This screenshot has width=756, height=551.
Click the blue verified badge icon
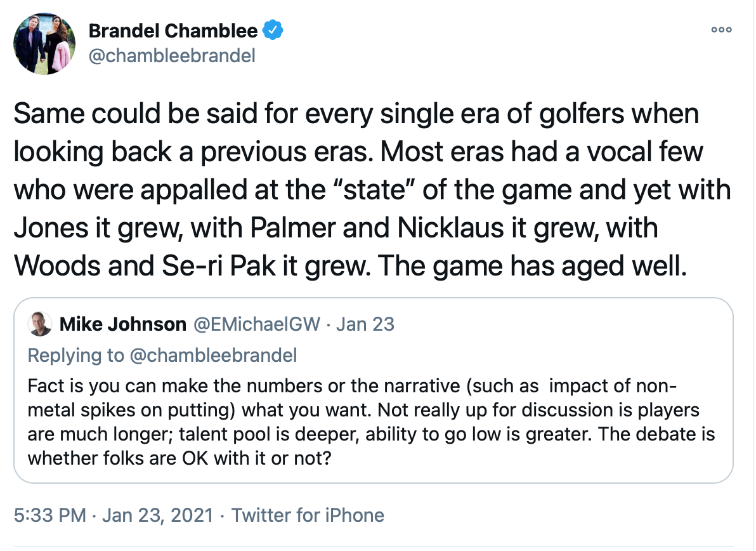pos(273,30)
